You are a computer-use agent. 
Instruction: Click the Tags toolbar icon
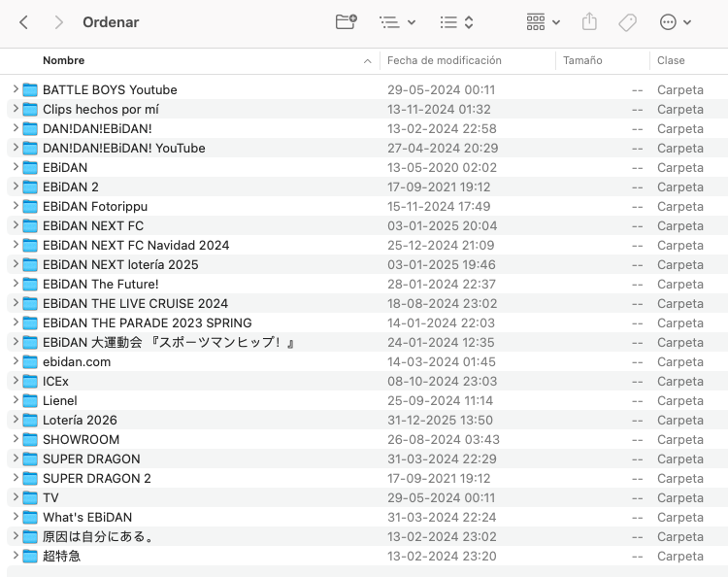tap(627, 21)
